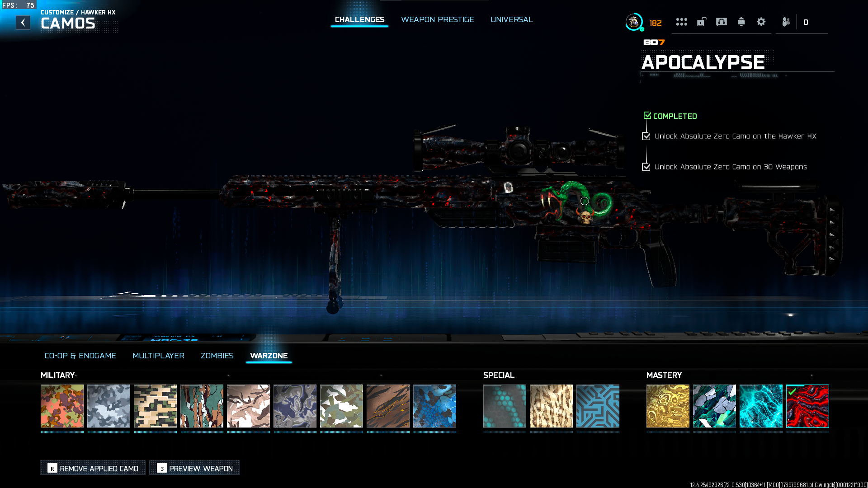Viewport: 868px width, 488px height.
Task: Open the player profile emblem
Action: tap(634, 22)
